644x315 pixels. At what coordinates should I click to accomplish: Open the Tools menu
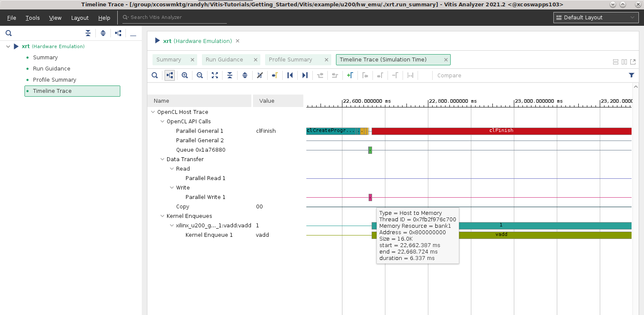point(33,18)
